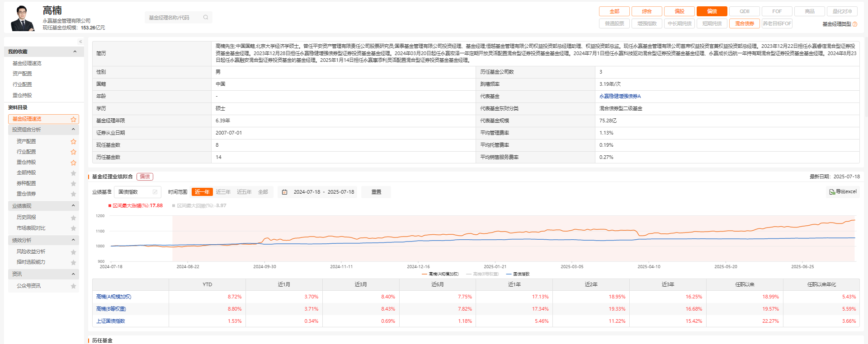Select the 偏股 manager type filter
Viewport: 868px width, 344px height.
coord(679,11)
